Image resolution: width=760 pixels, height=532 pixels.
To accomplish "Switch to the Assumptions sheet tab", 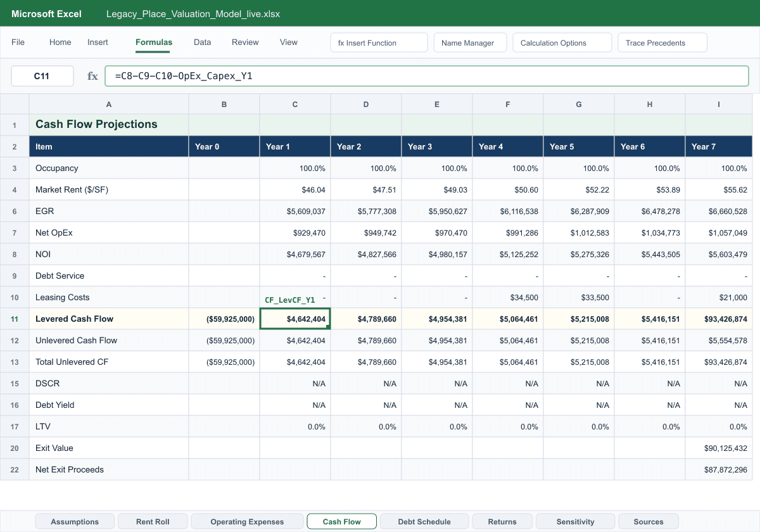I will tap(75, 521).
